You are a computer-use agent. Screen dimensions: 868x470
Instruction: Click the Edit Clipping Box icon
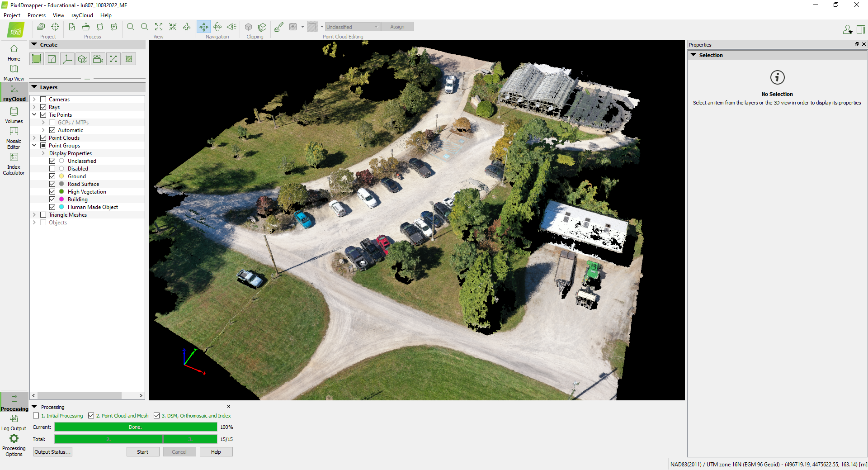(x=262, y=27)
